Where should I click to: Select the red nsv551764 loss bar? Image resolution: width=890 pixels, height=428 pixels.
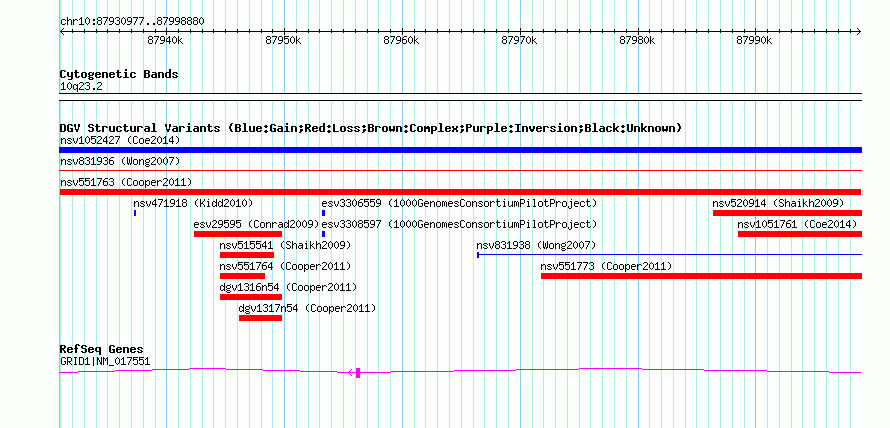click(x=242, y=276)
